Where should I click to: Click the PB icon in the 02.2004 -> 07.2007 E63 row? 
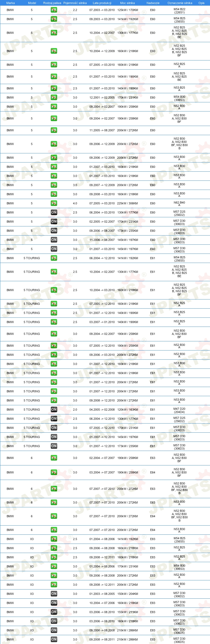pos(54,458)
